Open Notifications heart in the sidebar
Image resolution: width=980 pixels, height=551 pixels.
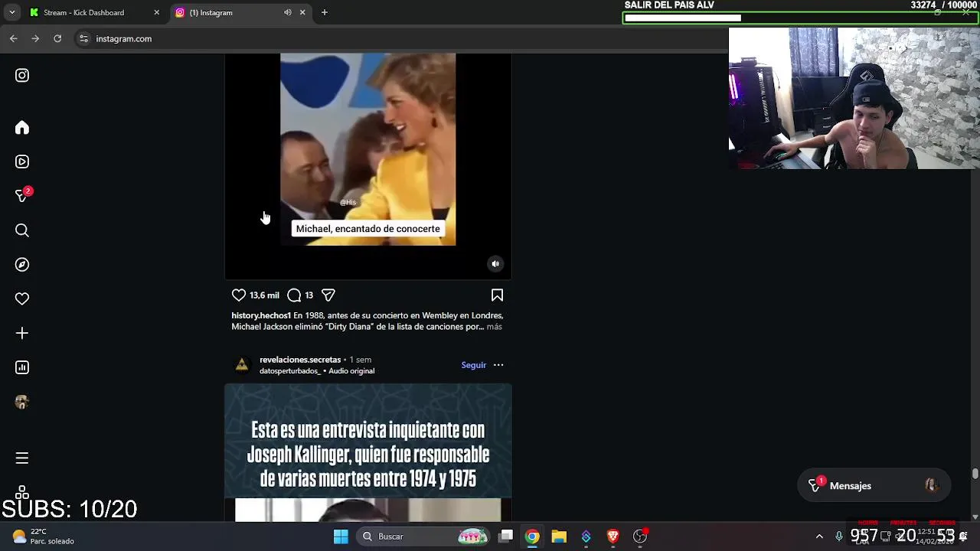[x=22, y=299]
